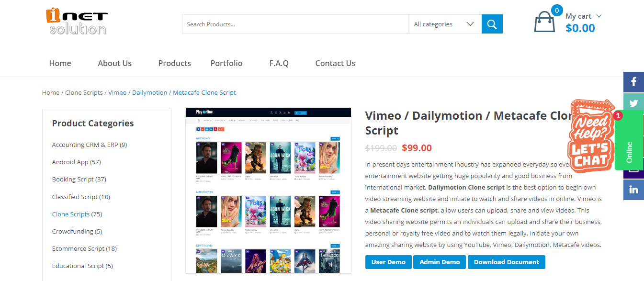Focus the Search Products input field

point(295,24)
